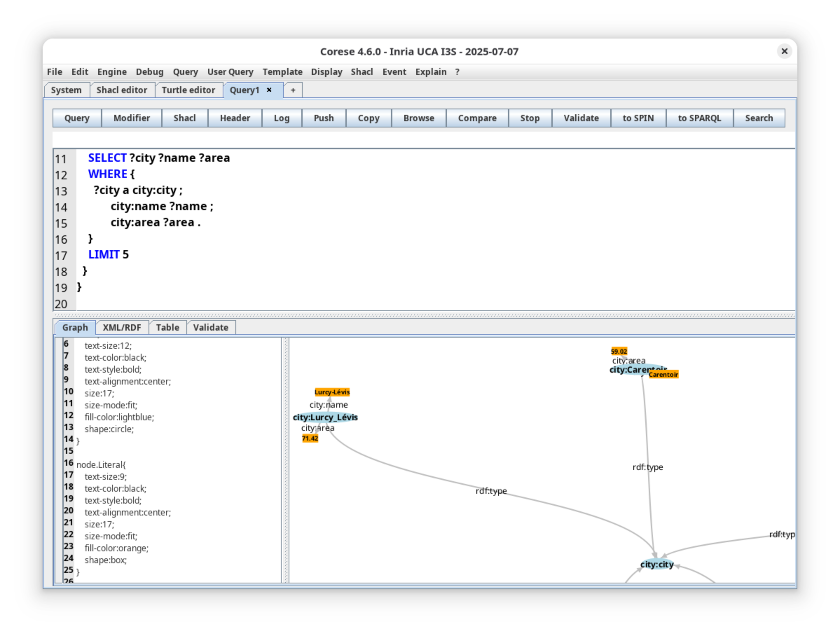The width and height of the screenshot is (840, 636).
Task: Close the Query1 tab with x icon
Action: (x=269, y=90)
